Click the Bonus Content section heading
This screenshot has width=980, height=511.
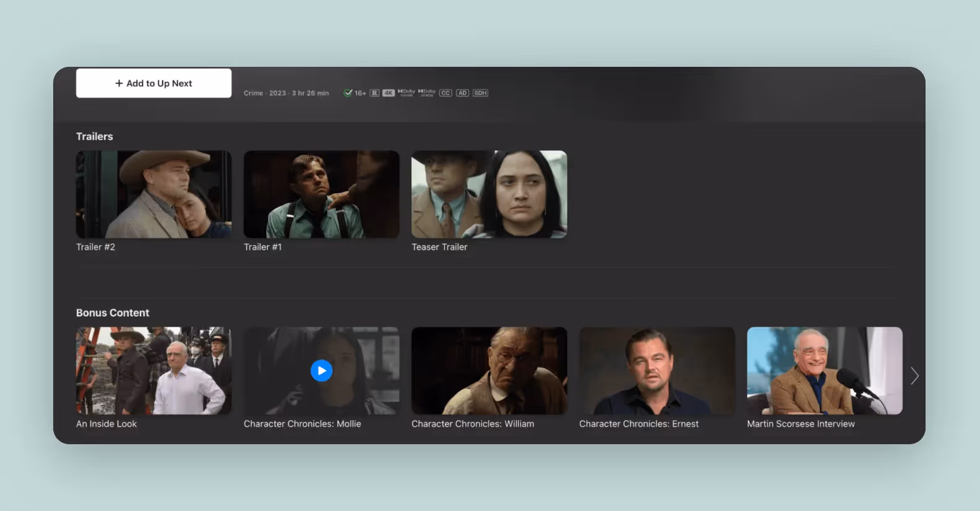(x=113, y=312)
